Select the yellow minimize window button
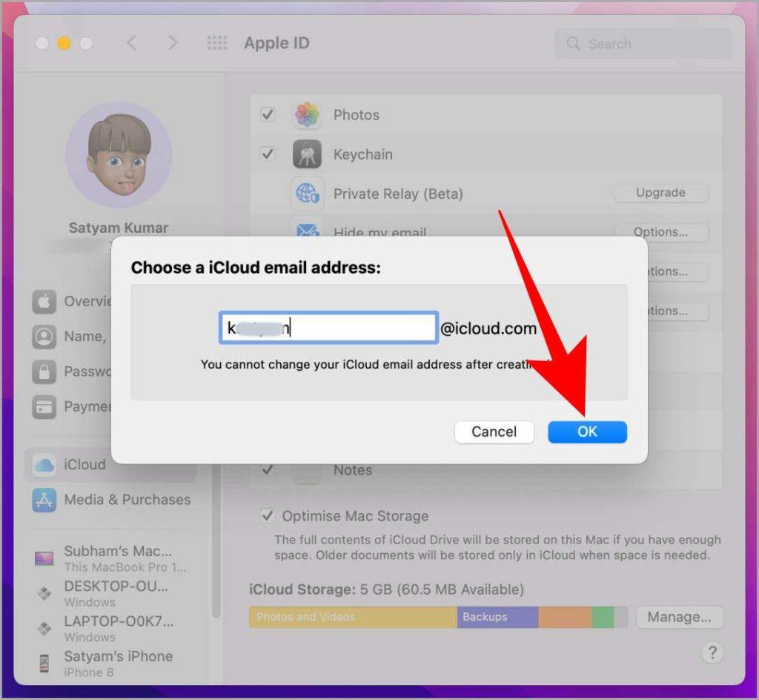The image size is (759, 700). [x=64, y=43]
